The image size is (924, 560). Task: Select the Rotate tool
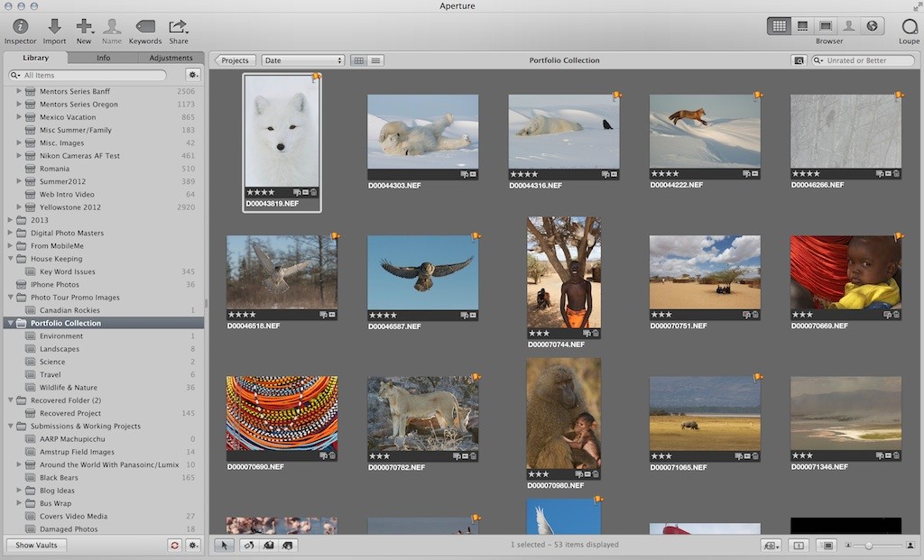(249, 546)
